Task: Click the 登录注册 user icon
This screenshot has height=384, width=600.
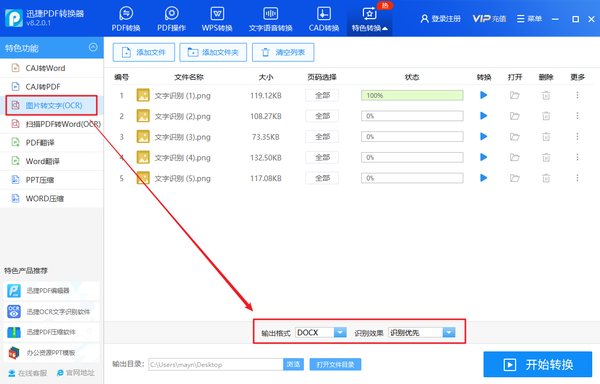Action: pyautogui.click(x=424, y=19)
